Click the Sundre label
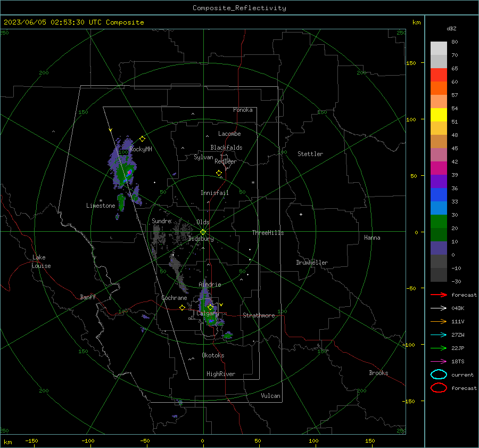This screenshot has height=448, width=479. [162, 221]
